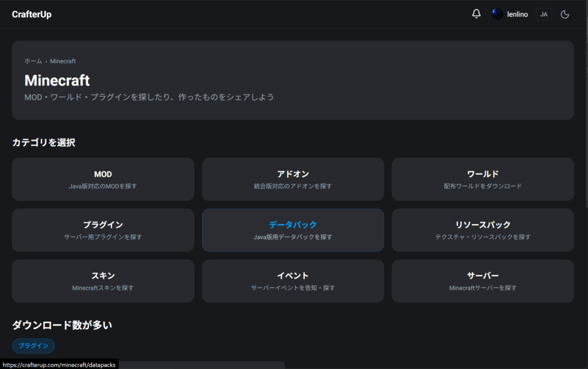Open the アドオン category card
588x369 pixels.
coord(293,179)
